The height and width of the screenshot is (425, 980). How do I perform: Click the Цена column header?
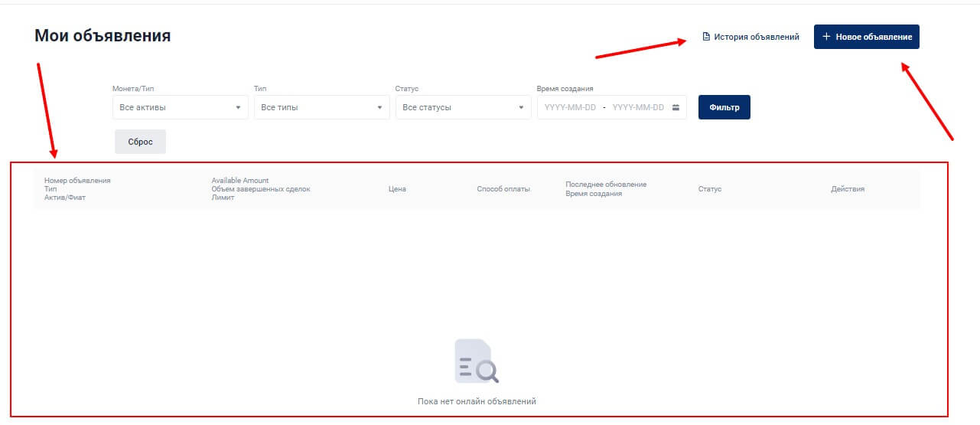397,189
